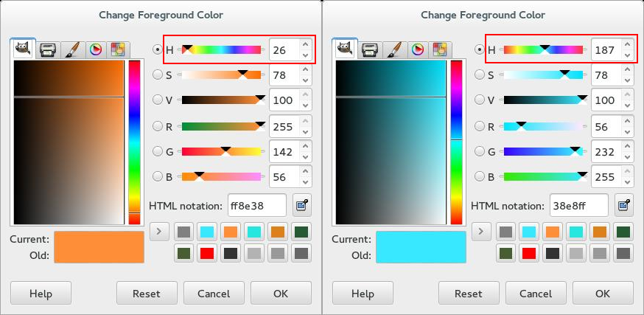Select the Watercolor brush tab in left dialog
Viewport: 644px width, 315px height.
[71, 49]
